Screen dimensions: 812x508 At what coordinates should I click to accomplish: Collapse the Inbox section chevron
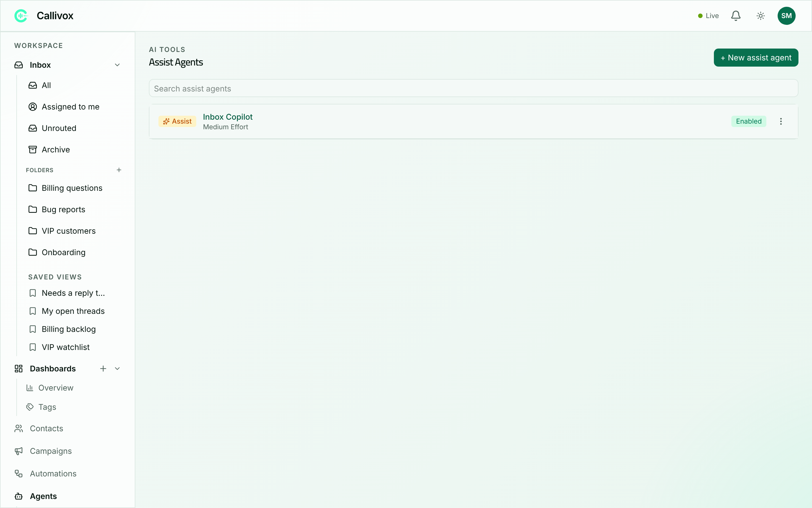pyautogui.click(x=117, y=65)
